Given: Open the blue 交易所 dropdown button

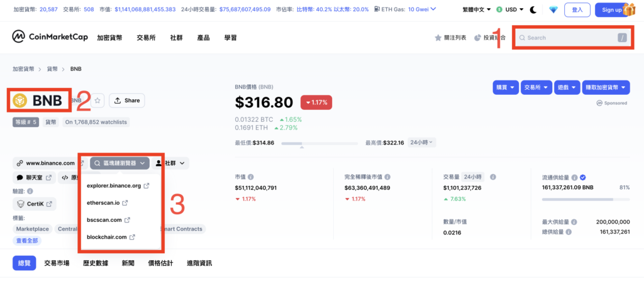Looking at the screenshot, I should [536, 87].
